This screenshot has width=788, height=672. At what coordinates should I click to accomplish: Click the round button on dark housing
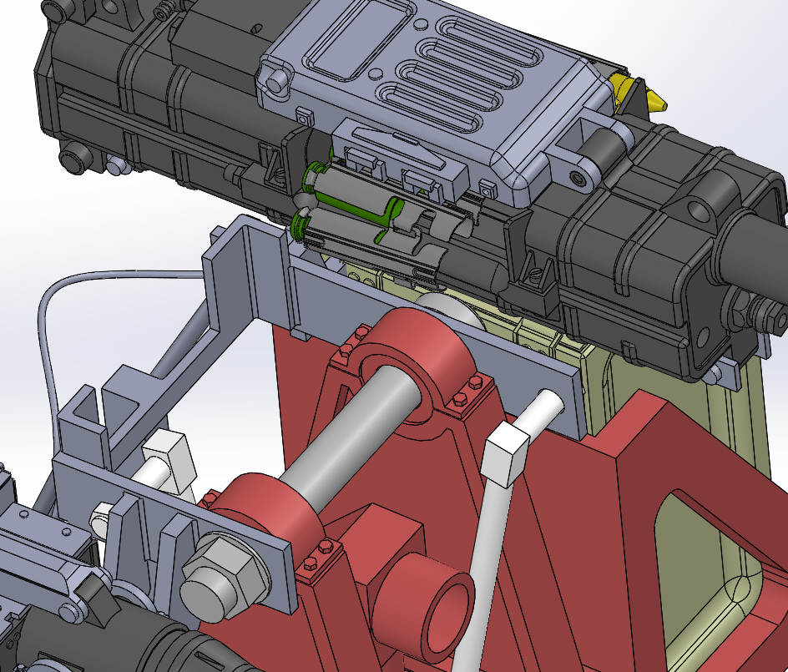(73, 159)
